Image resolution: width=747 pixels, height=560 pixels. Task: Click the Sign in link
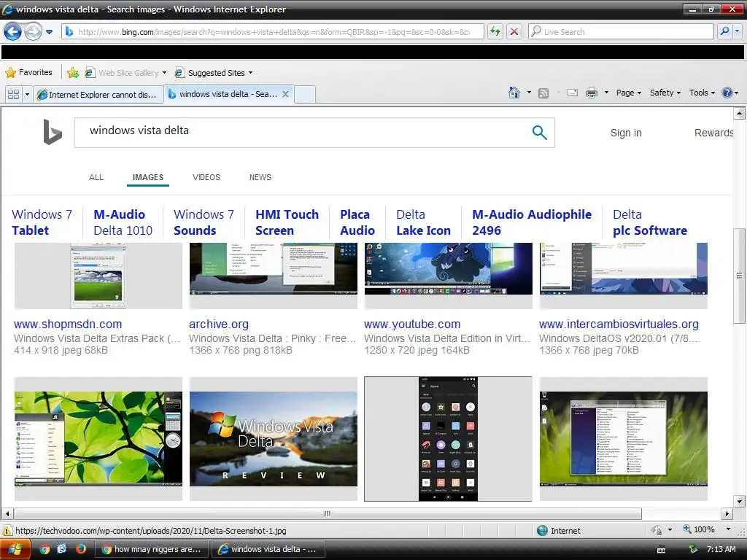pos(626,133)
